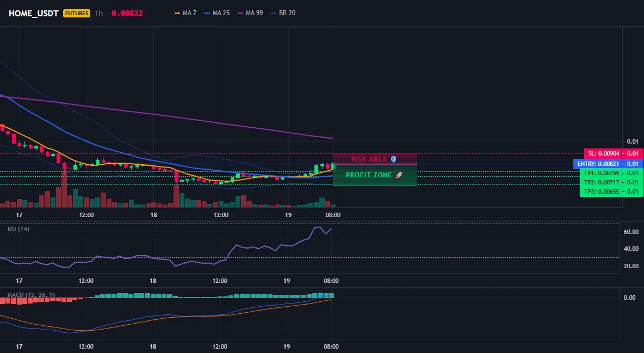Click the RSI (14) indicator title
The width and height of the screenshot is (644, 353).
pos(18,229)
